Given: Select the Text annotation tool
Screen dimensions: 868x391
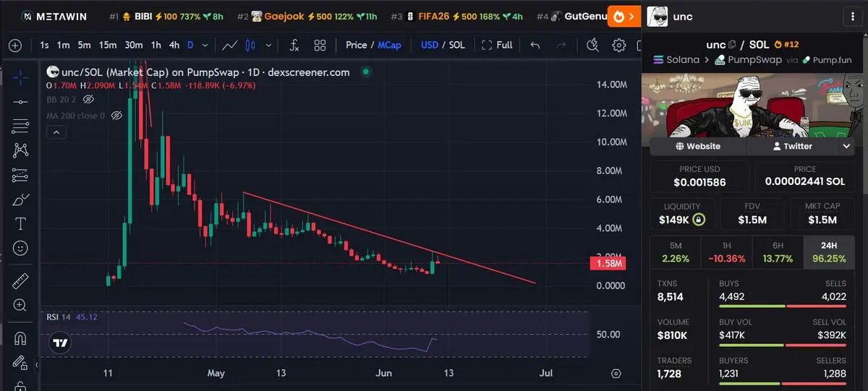Looking at the screenshot, I should [20, 223].
